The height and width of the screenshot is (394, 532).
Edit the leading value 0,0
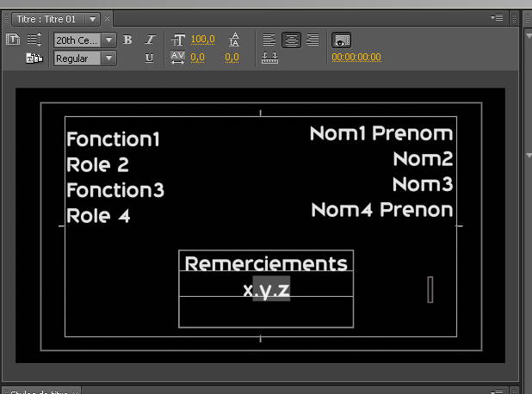click(232, 58)
